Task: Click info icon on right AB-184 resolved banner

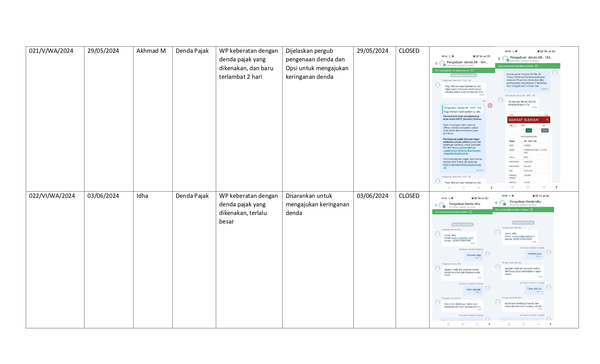Action: (536, 66)
